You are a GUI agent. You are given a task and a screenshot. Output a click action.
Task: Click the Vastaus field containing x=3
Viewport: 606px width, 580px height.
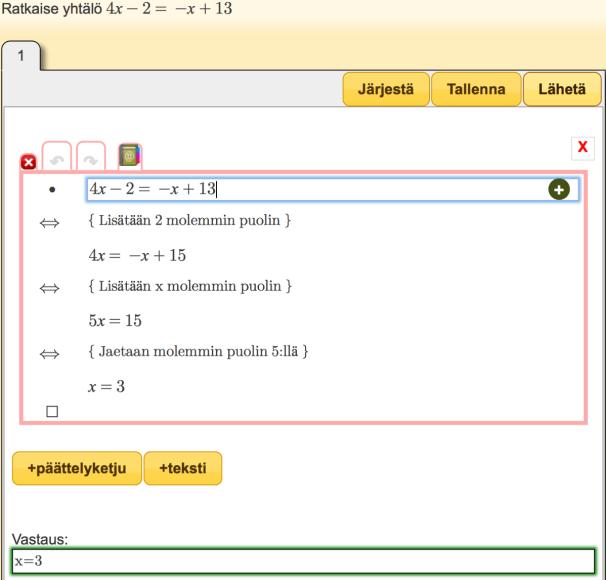pyautogui.click(x=303, y=561)
